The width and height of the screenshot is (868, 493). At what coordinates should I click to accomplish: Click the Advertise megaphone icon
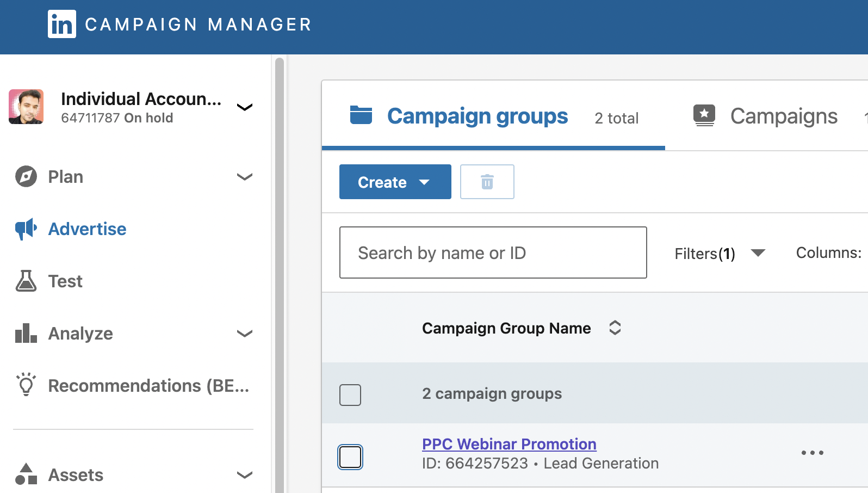click(x=26, y=229)
